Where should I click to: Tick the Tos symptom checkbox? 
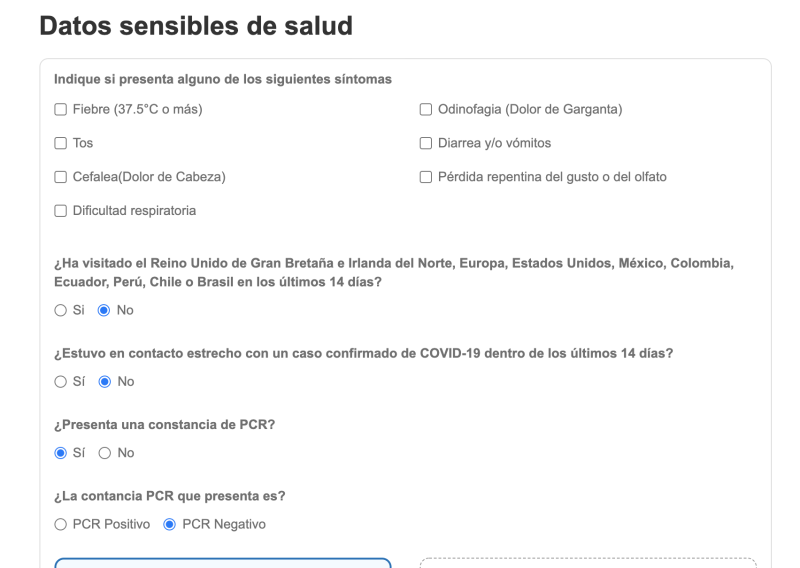point(60,143)
